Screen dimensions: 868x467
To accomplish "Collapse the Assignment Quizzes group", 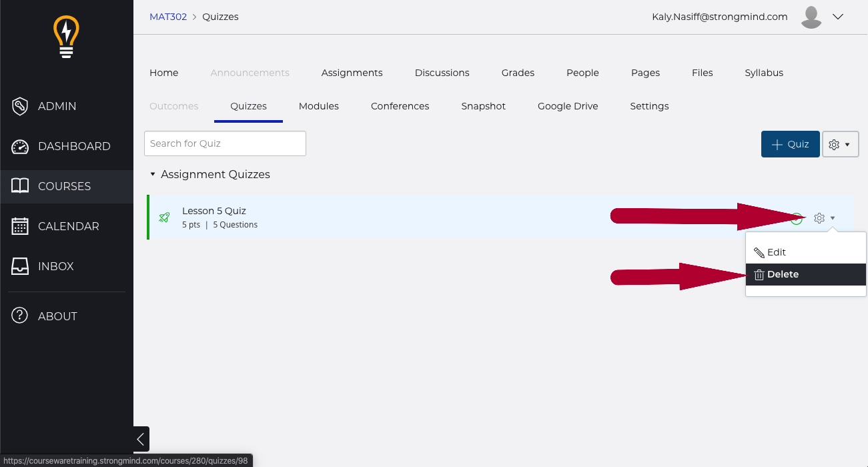I will [153, 175].
